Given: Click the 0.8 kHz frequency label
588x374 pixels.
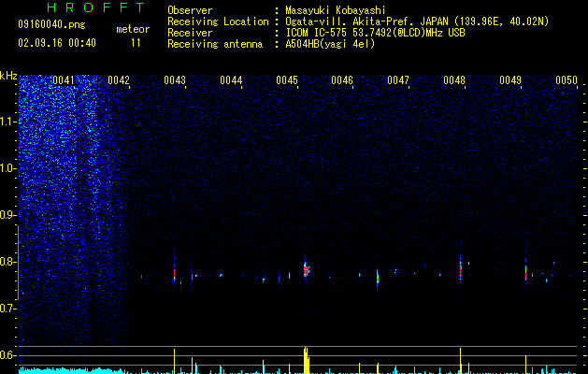Looking at the screenshot, I should pos(8,262).
